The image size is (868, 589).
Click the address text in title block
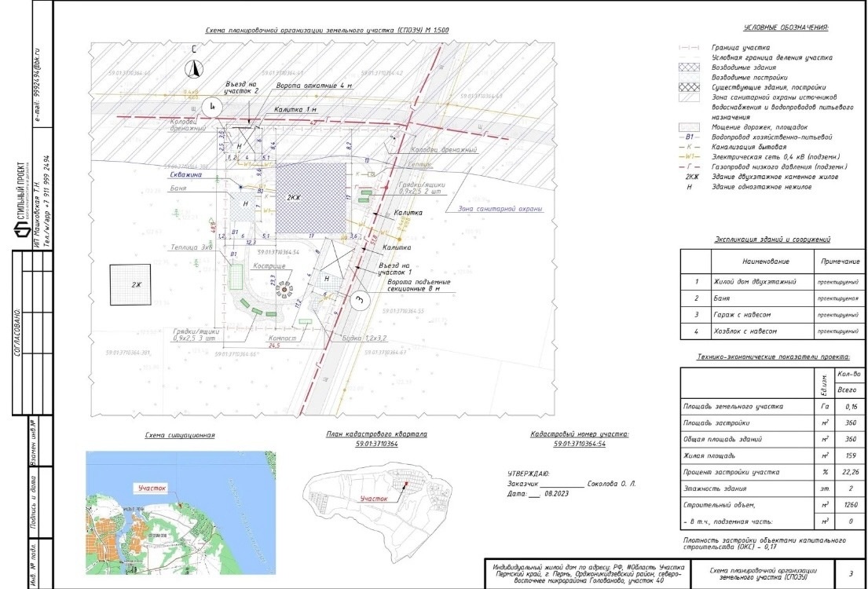click(588, 575)
